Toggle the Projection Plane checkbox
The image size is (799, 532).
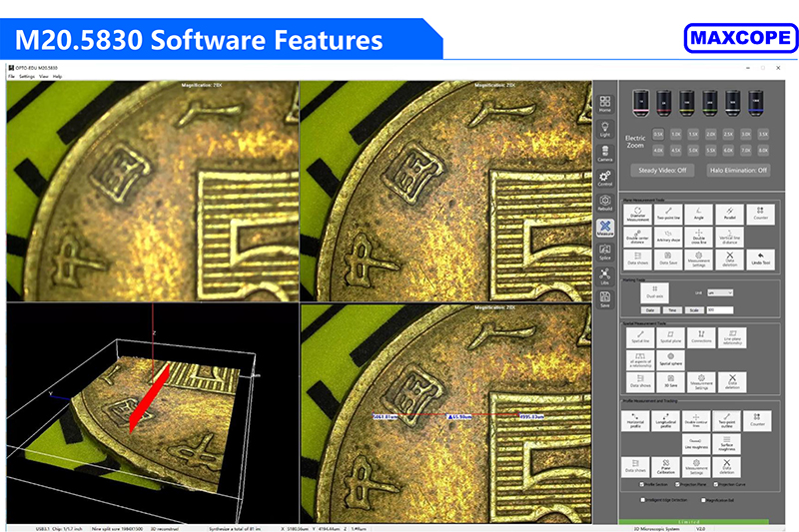pyautogui.click(x=678, y=485)
